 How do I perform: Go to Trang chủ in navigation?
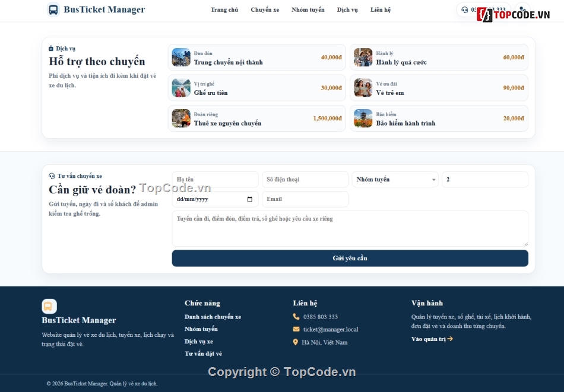tap(224, 9)
